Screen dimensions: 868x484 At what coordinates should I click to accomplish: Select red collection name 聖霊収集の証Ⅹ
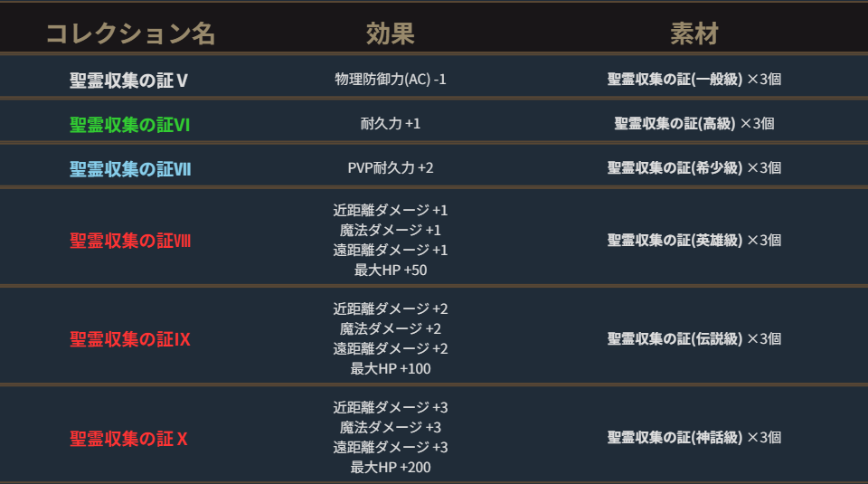click(129, 439)
